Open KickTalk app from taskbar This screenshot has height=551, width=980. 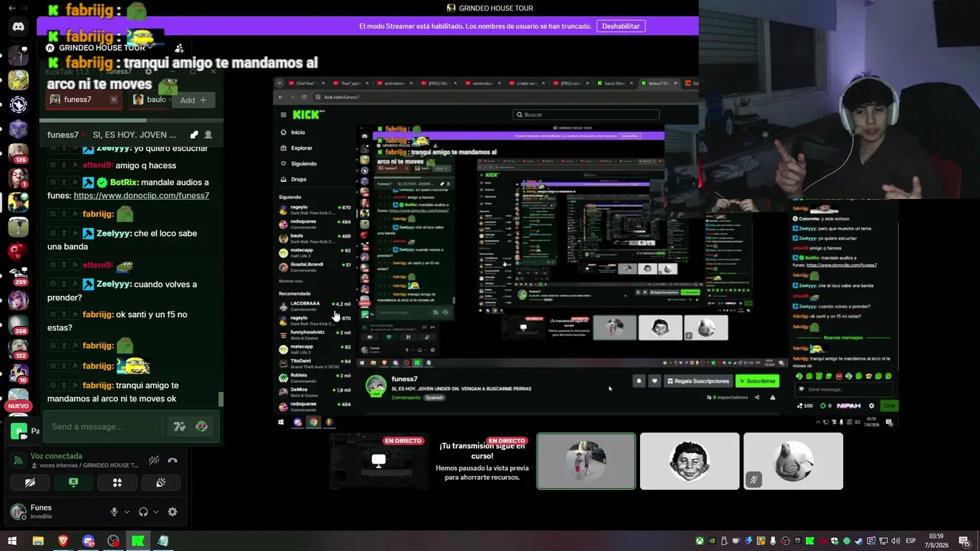tap(138, 541)
